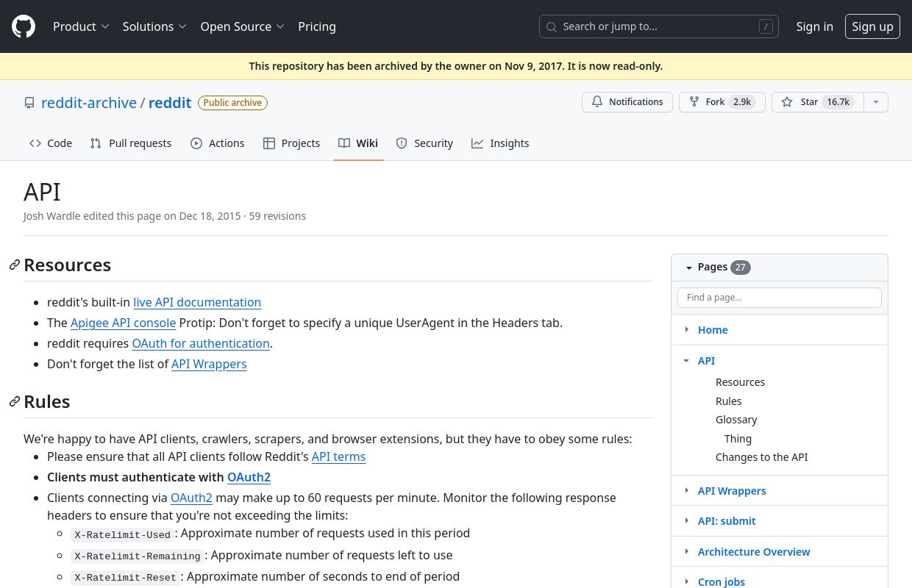912x588 pixels.
Task: Open the Code tab
Action: [x=51, y=143]
